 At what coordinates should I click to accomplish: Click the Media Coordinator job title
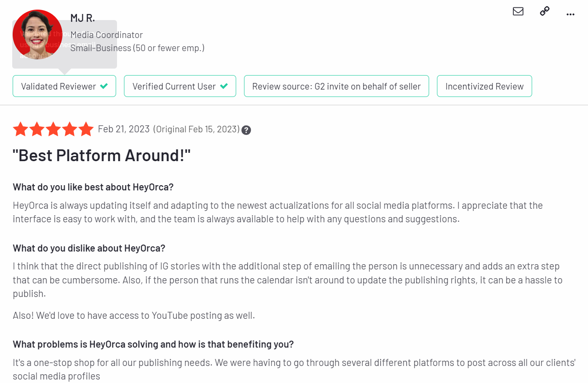[x=107, y=35]
